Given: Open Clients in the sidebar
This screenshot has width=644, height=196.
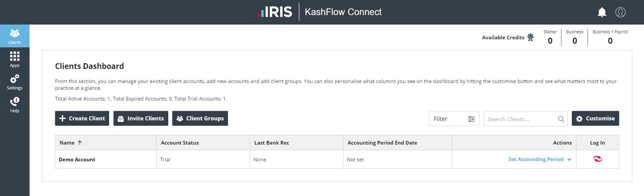Looking at the screenshot, I should tap(14, 36).
